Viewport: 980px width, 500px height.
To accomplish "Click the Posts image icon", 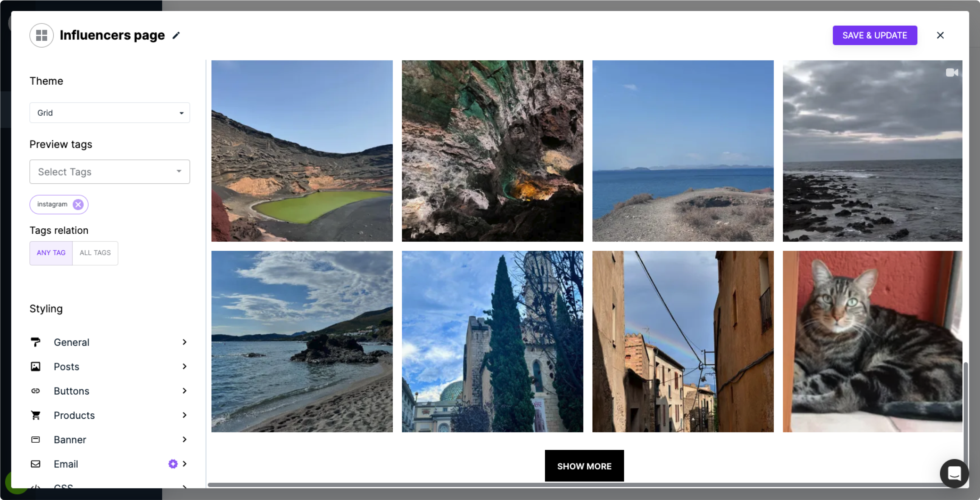I will (x=35, y=367).
